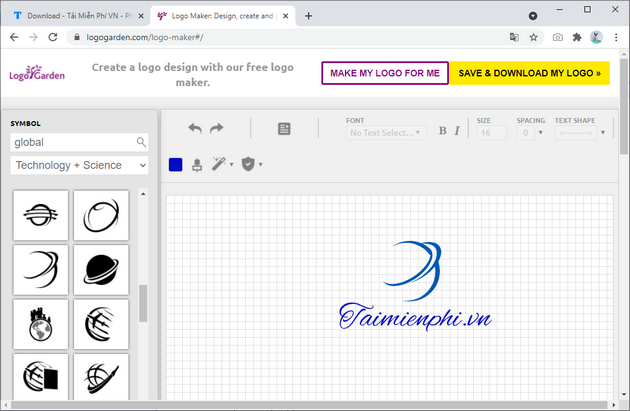630x411 pixels.
Task: Click the symbol search field containing global
Action: [x=79, y=142]
